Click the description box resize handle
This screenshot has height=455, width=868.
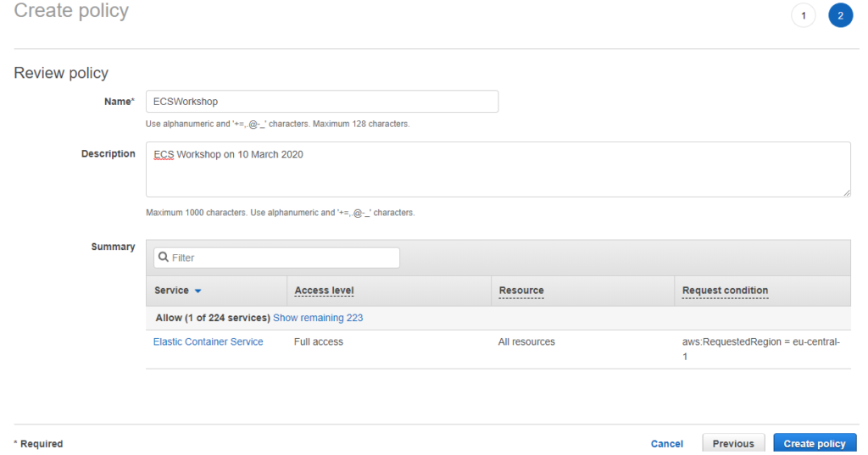846,192
